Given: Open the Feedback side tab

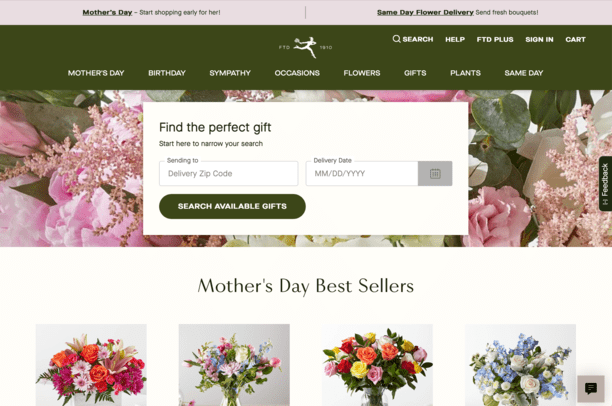Looking at the screenshot, I should click(605, 183).
